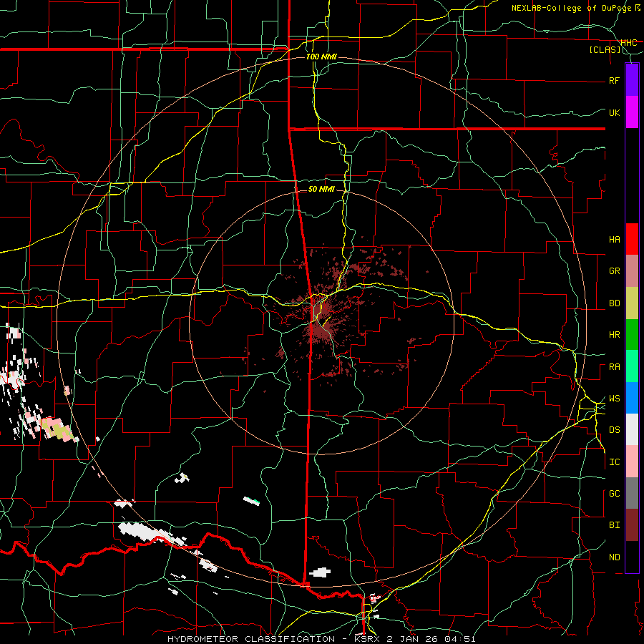Pick the blue WS legend color swatch
This screenshot has height=644, width=644.
coord(632,398)
